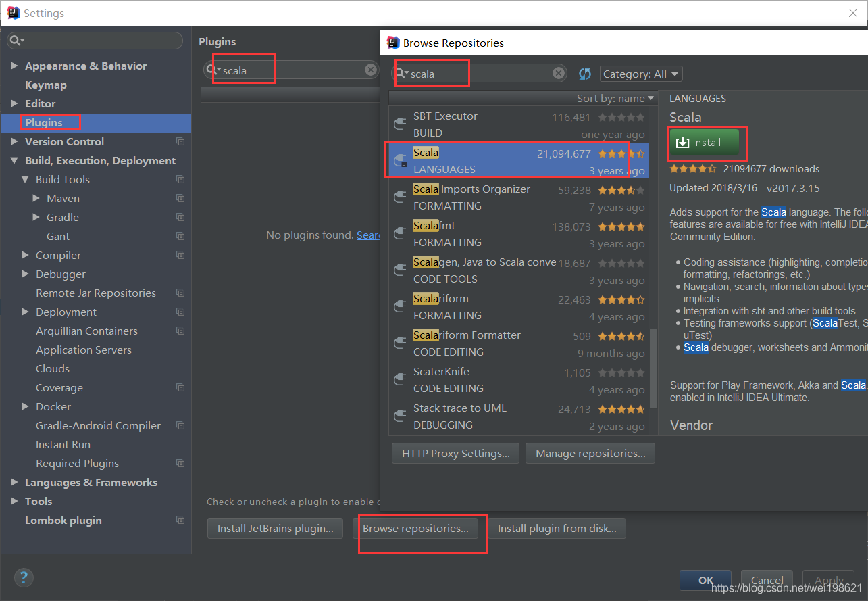Click the Scalafmt plugin icon
The height and width of the screenshot is (601, 868).
coord(400,233)
